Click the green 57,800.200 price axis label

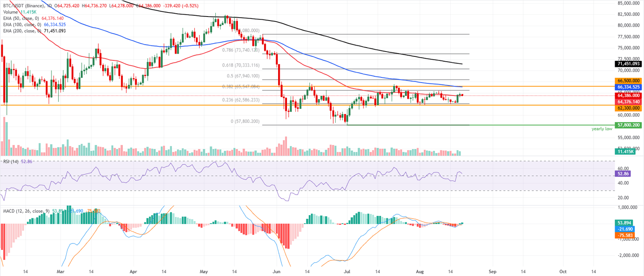pyautogui.click(x=628, y=125)
